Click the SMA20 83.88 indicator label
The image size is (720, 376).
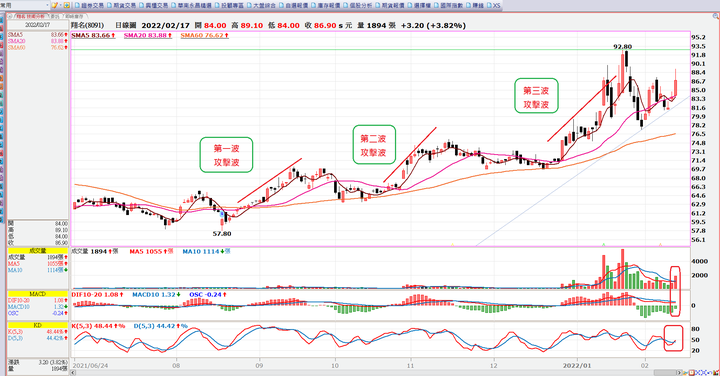(x=148, y=35)
